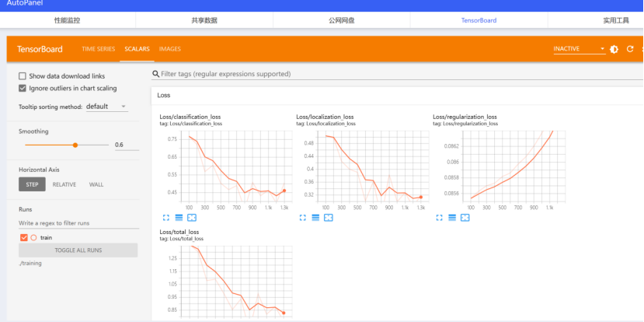Adjust the Smoothing slider handle
The height and width of the screenshot is (322, 644).
pyautogui.click(x=75, y=145)
